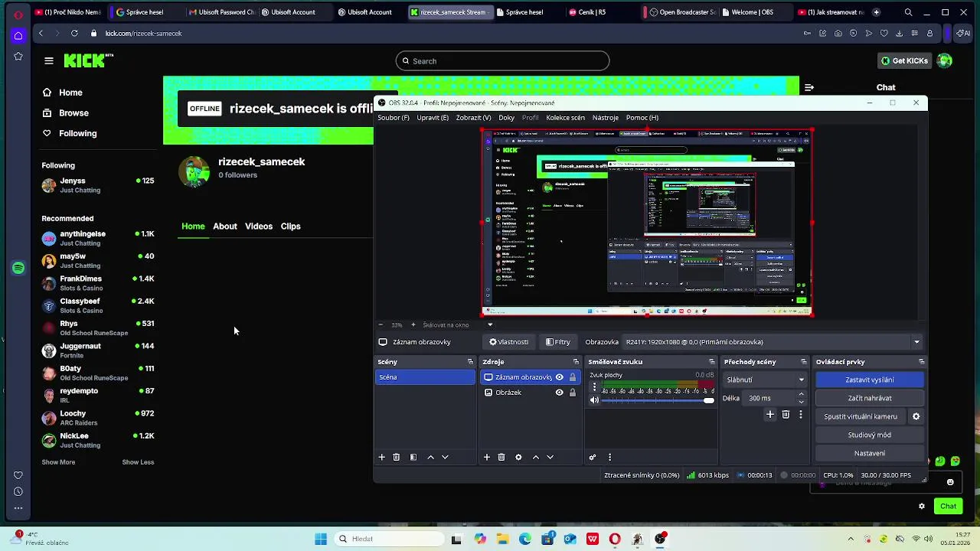Image resolution: width=980 pixels, height=551 pixels.
Task: Select Scéna in scenes list
Action: (425, 377)
